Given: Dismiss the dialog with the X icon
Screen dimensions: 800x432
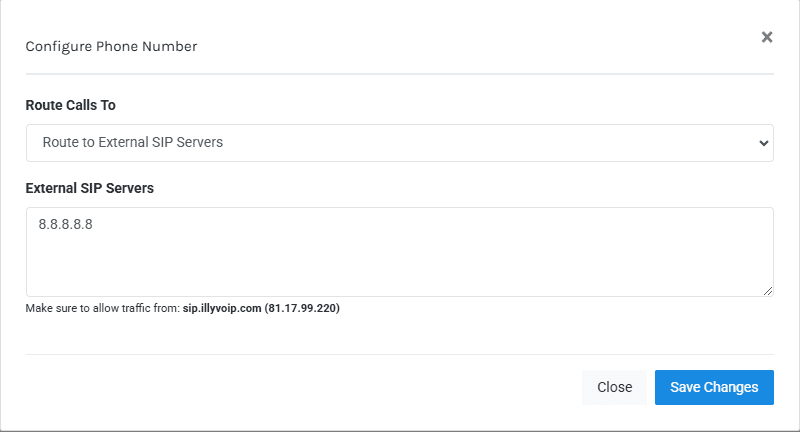Looking at the screenshot, I should [x=767, y=37].
